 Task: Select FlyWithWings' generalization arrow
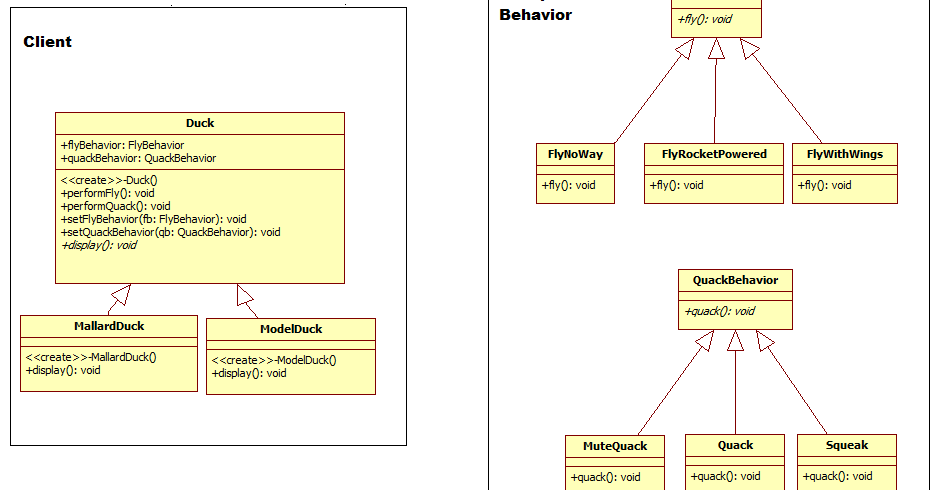coord(781,91)
